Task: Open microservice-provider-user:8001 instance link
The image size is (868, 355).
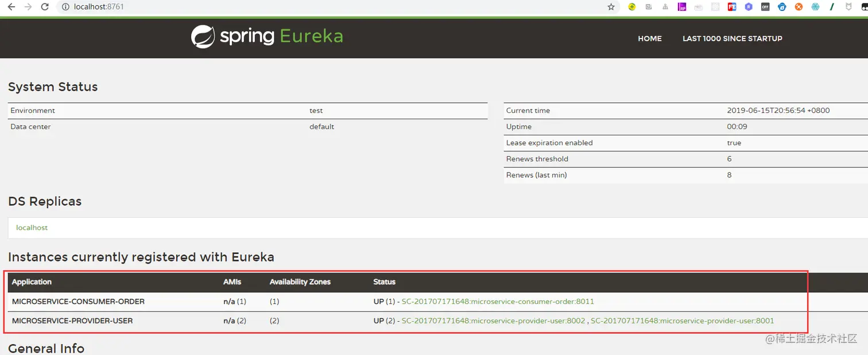Action: [683, 321]
